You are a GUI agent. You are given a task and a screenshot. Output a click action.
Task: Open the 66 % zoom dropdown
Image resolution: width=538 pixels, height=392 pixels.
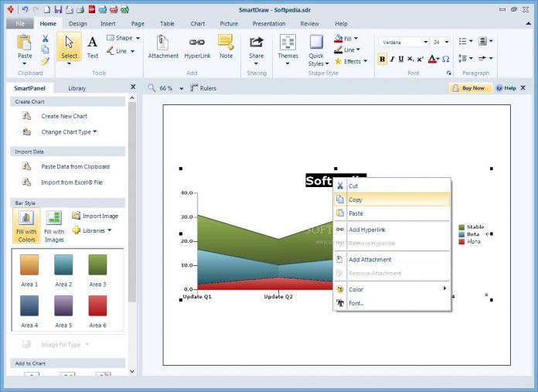click(182, 89)
